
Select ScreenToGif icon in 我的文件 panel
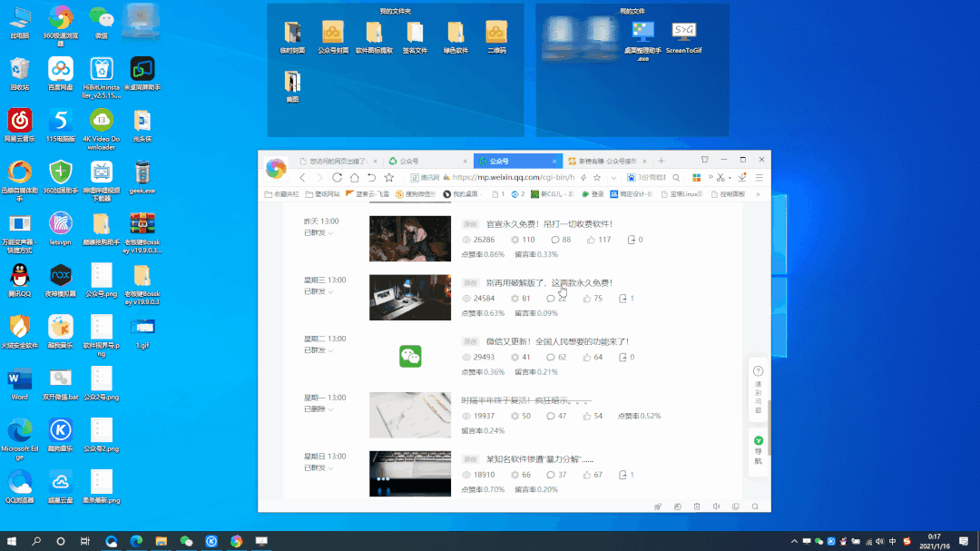point(684,37)
